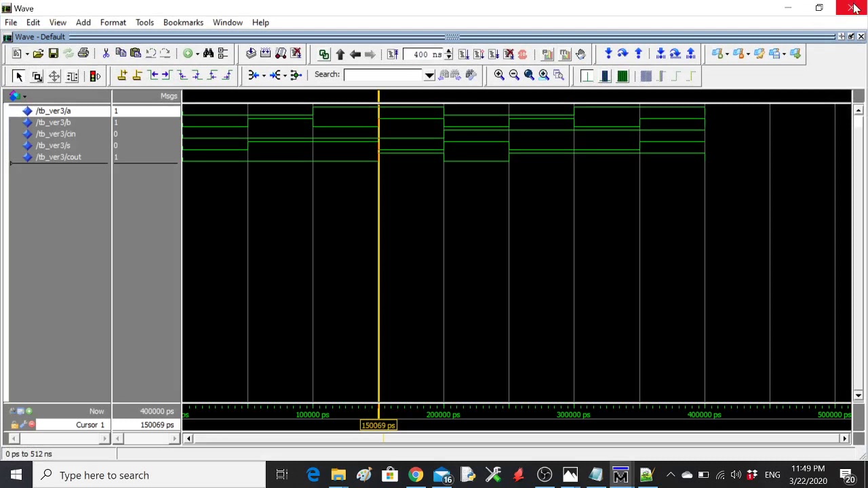Click the Run simulation icon beside run length
The width and height of the screenshot is (868, 488).
pos(463,54)
